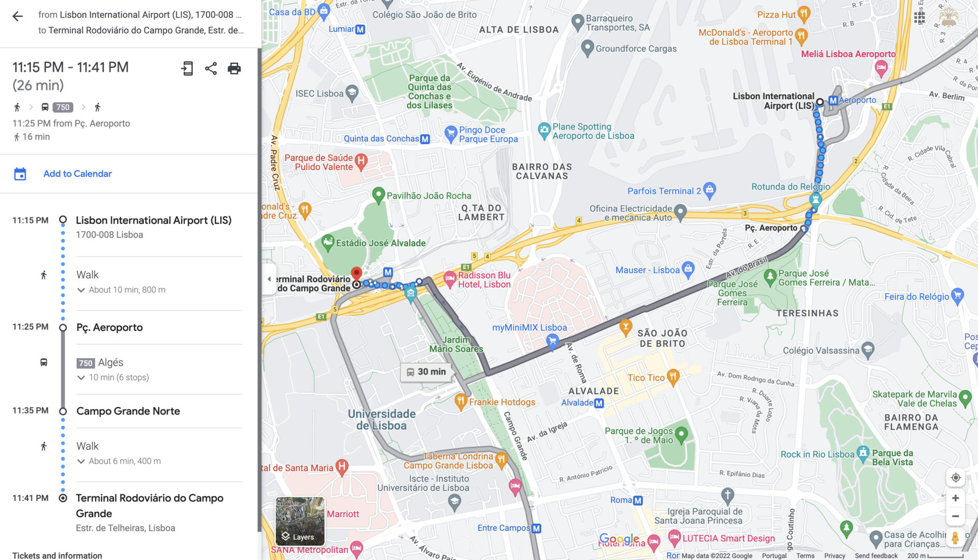The width and height of the screenshot is (978, 560).
Task: Click Send feedback at map bottom
Action: click(876, 556)
